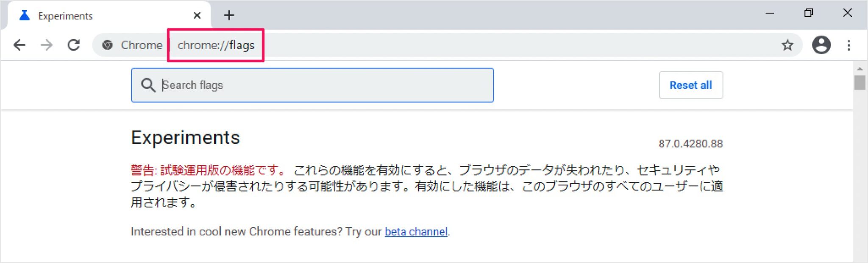Click the chrome://flags address text
Screen dimensions: 868x263
coord(216,45)
